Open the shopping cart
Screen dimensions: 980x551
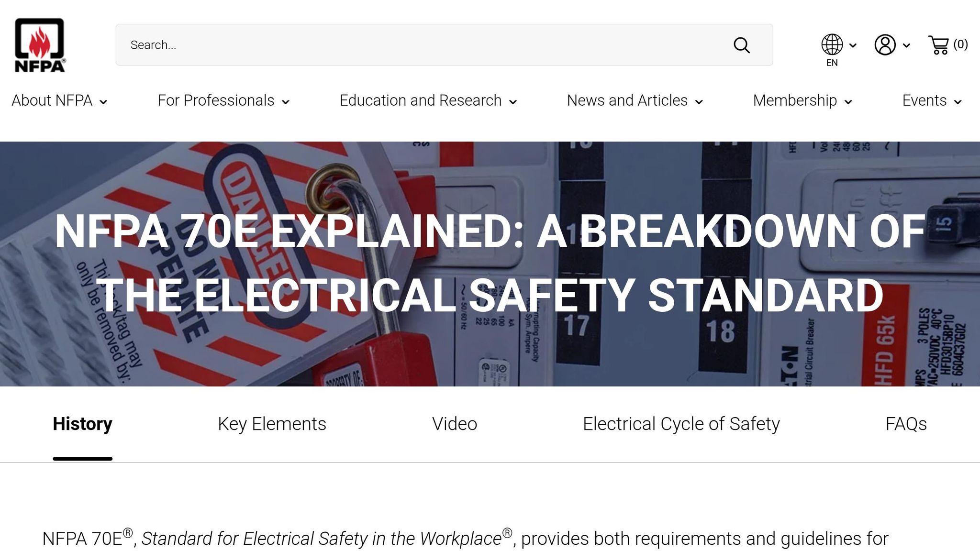tap(938, 45)
